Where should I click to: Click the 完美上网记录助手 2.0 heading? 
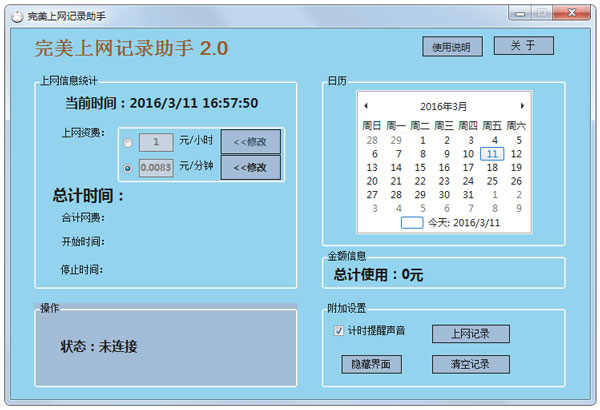point(131,48)
